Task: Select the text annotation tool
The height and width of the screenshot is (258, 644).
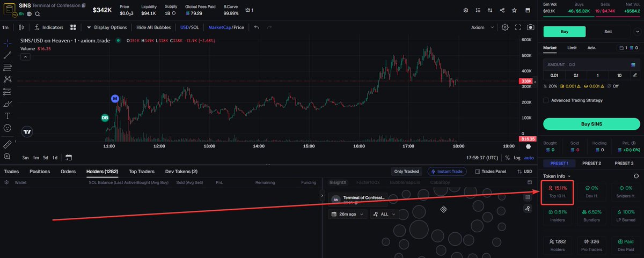Action: click(8, 116)
